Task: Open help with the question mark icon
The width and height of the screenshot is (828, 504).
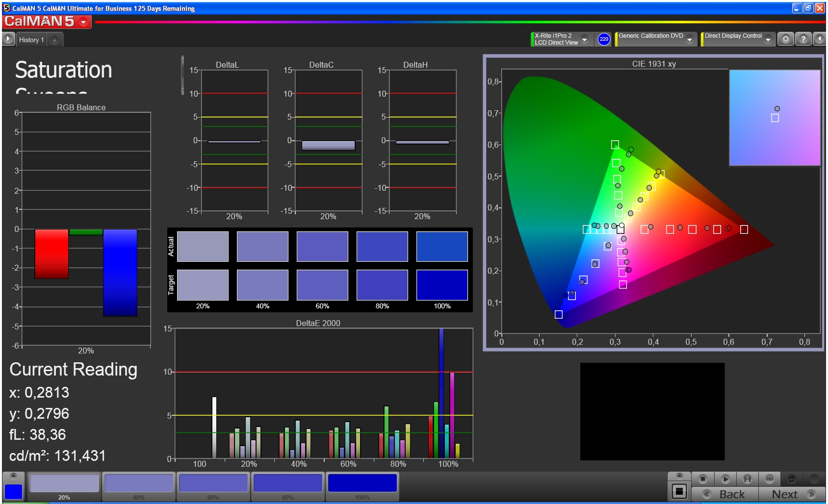Action: 803,39
